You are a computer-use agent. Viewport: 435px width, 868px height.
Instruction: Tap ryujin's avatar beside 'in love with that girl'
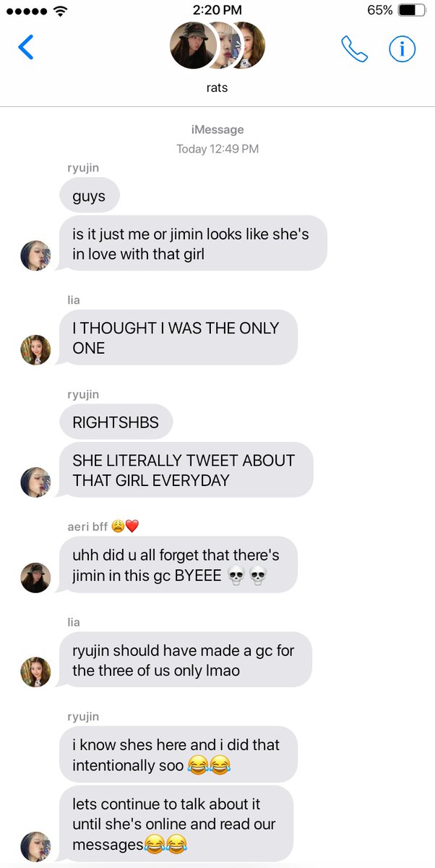click(x=35, y=255)
